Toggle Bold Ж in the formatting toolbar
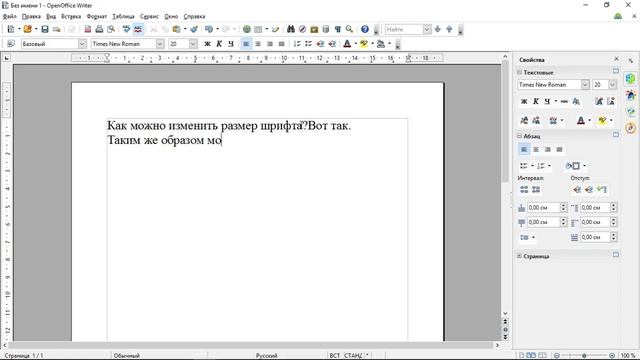The image size is (640, 360). pos(207,44)
